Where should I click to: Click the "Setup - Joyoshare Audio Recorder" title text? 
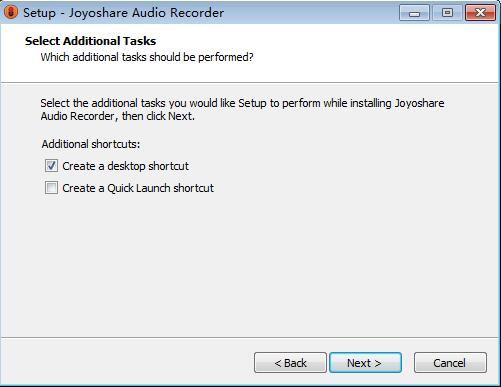[x=123, y=13]
